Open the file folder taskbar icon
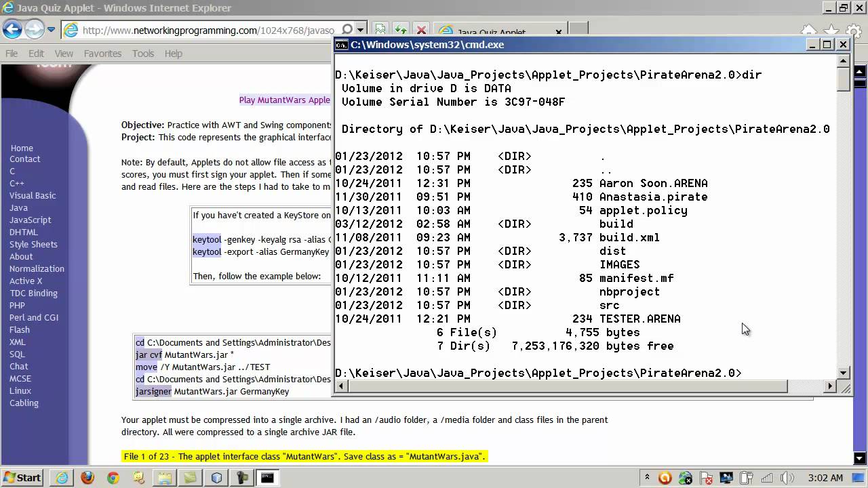 pos(165,478)
